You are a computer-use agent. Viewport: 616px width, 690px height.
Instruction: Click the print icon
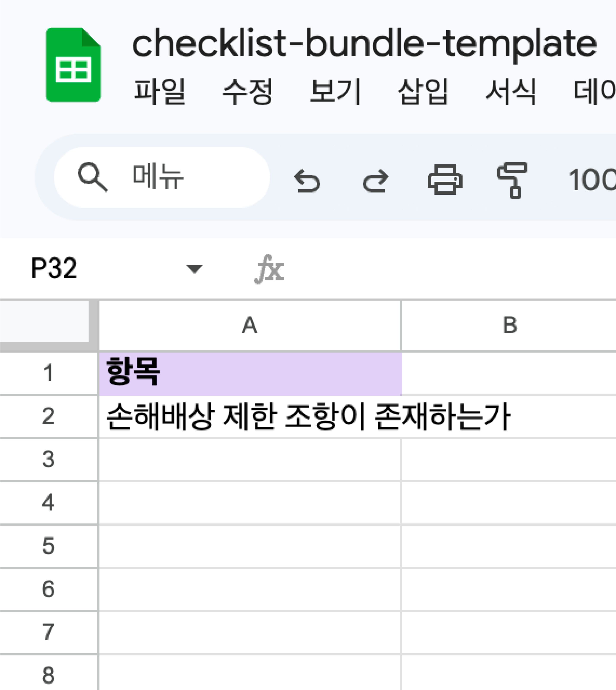click(445, 180)
